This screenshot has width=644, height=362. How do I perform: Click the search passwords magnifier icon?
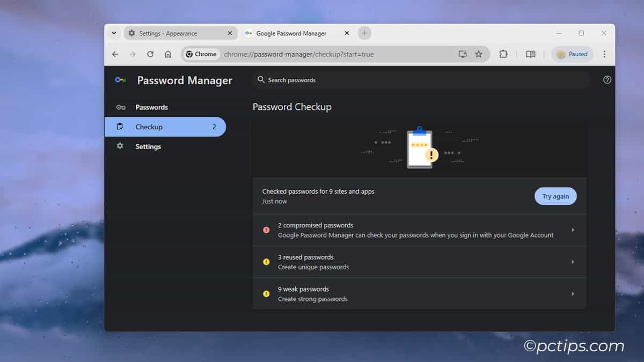261,79
